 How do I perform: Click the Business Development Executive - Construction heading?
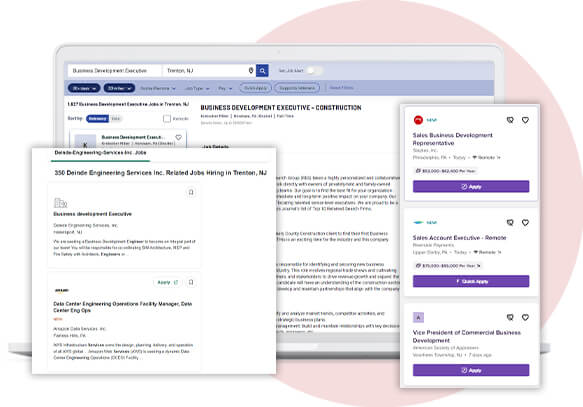[281, 108]
